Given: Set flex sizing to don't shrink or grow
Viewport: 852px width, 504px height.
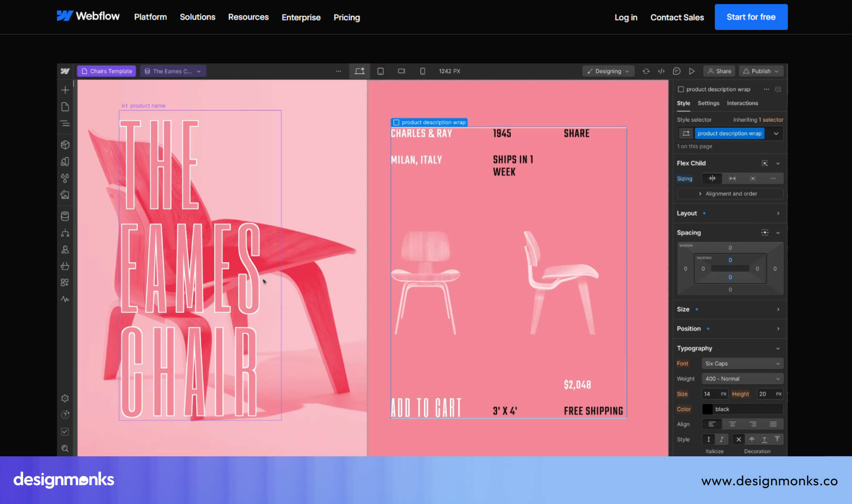Looking at the screenshot, I should [x=753, y=178].
